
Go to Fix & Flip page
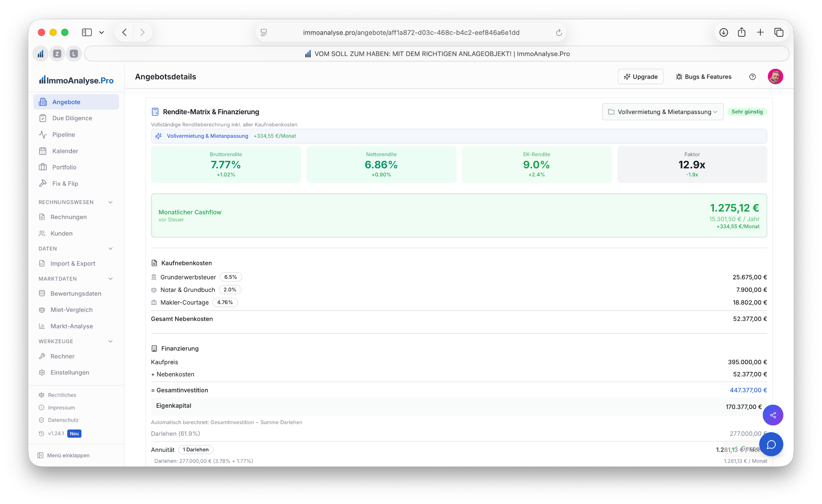pyautogui.click(x=65, y=184)
